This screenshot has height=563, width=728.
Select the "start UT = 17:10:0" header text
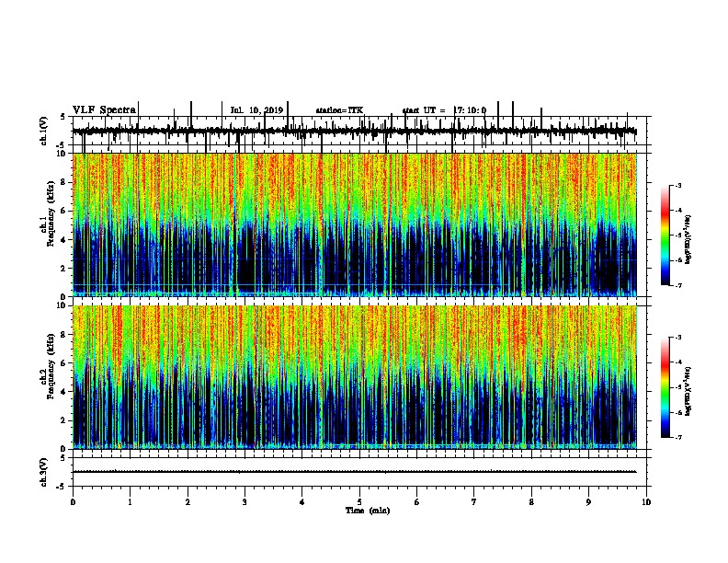(444, 110)
